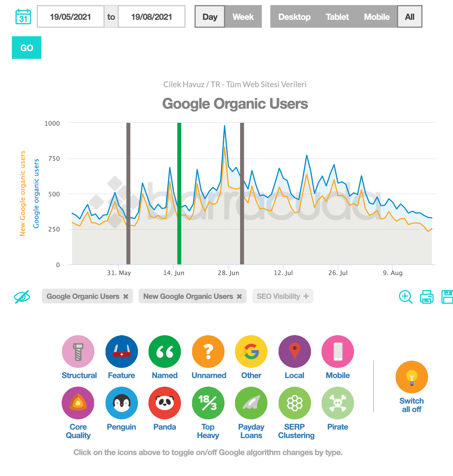Click the GO button

click(27, 48)
